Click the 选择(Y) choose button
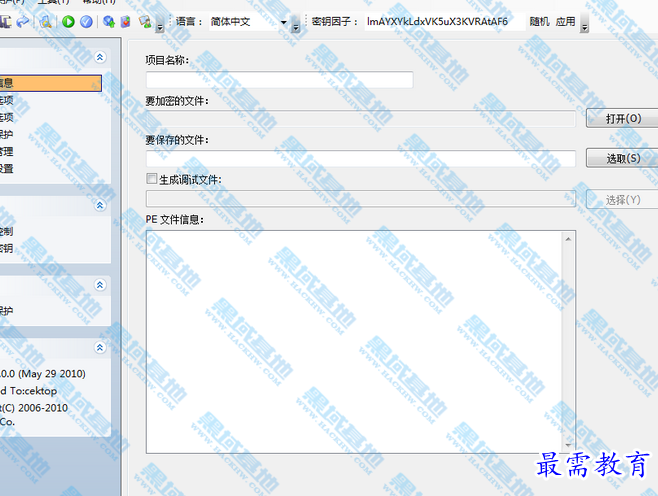The height and width of the screenshot is (496, 658). (x=622, y=200)
